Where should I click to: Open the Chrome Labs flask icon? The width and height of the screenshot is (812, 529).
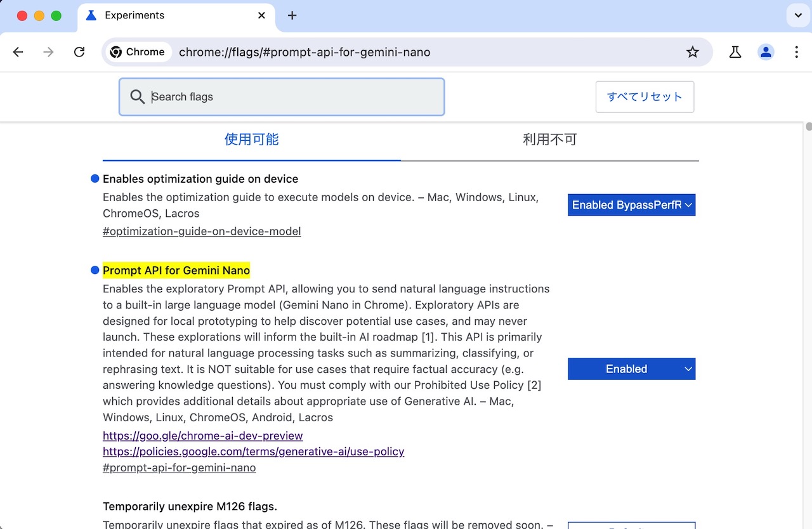click(735, 52)
